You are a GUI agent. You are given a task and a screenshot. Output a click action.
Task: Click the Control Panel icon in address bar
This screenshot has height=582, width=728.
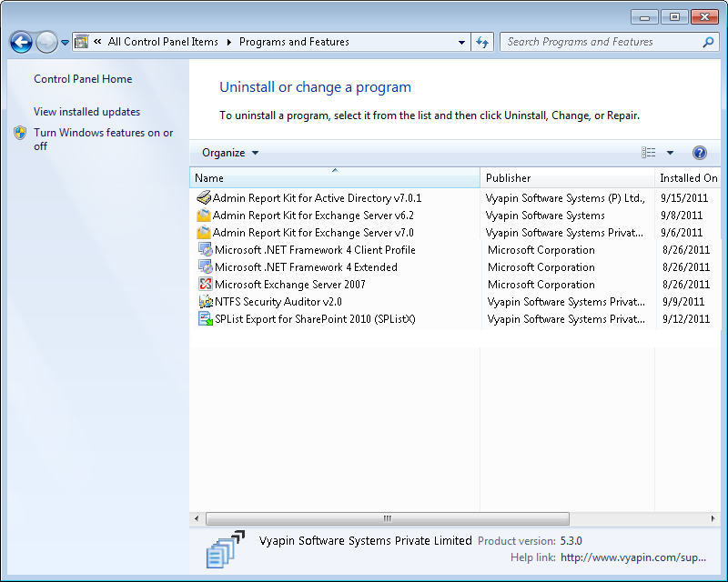tap(81, 42)
